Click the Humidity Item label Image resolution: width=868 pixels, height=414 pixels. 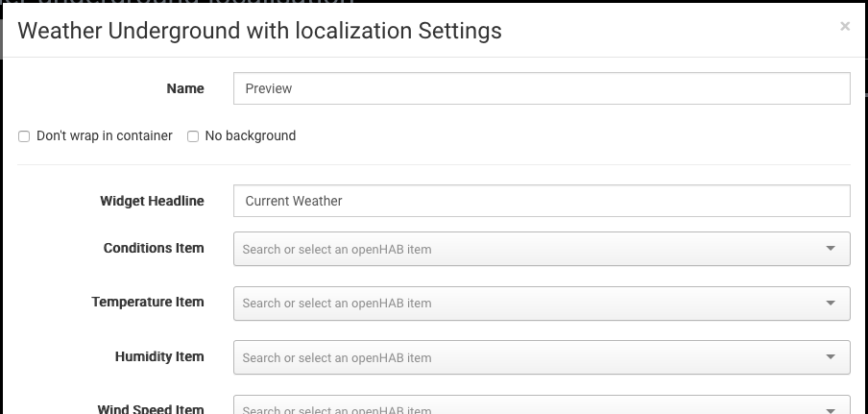159,356
